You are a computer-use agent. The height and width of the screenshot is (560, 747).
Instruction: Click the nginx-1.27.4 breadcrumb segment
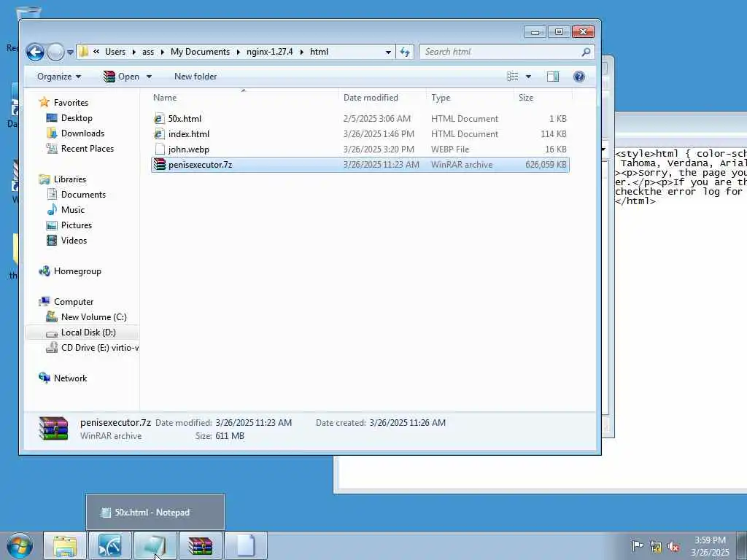tap(270, 52)
